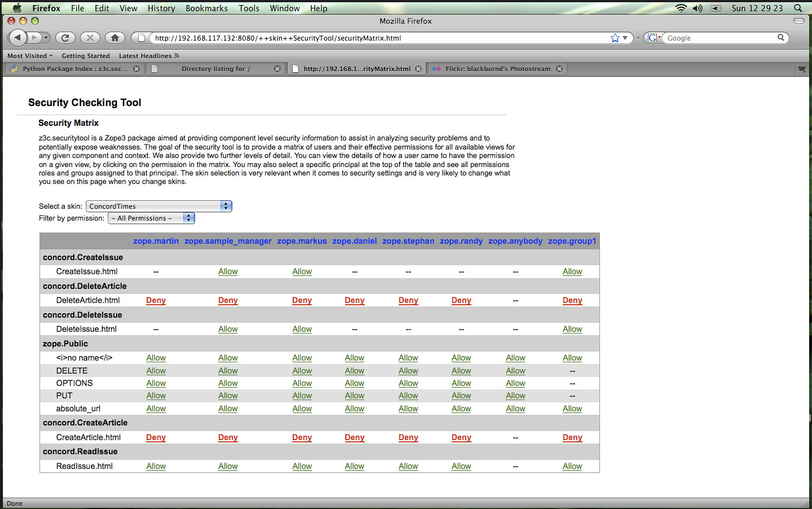Bookmark this page with star icon
812x509 pixels.
click(x=615, y=38)
